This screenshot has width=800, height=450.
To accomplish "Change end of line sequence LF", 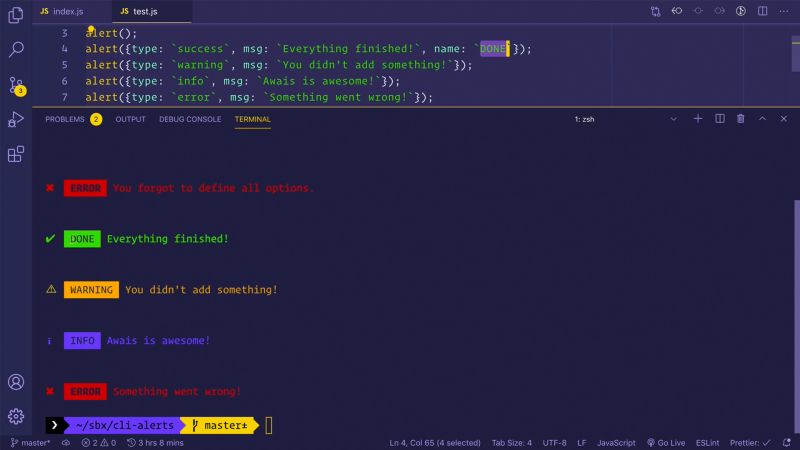I will pyautogui.click(x=582, y=442).
